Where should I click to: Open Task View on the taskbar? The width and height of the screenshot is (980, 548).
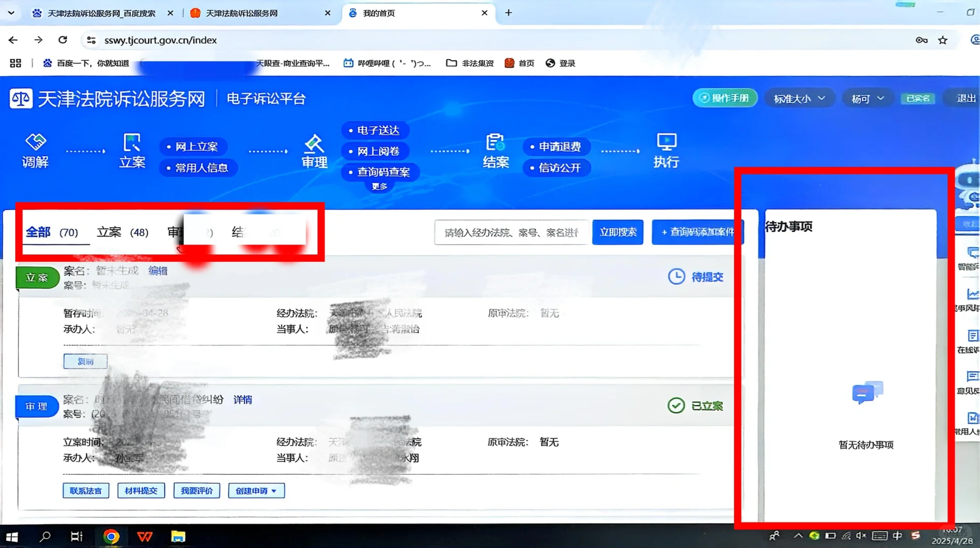(77, 536)
